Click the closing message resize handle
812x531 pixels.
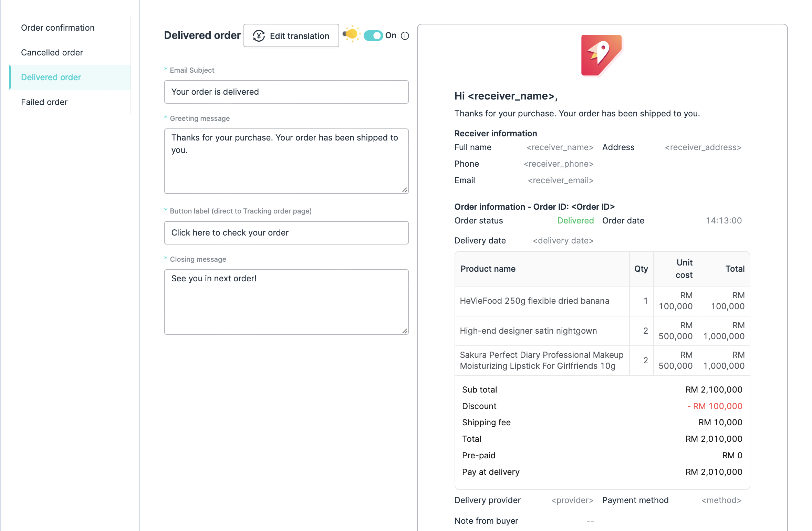pos(405,331)
